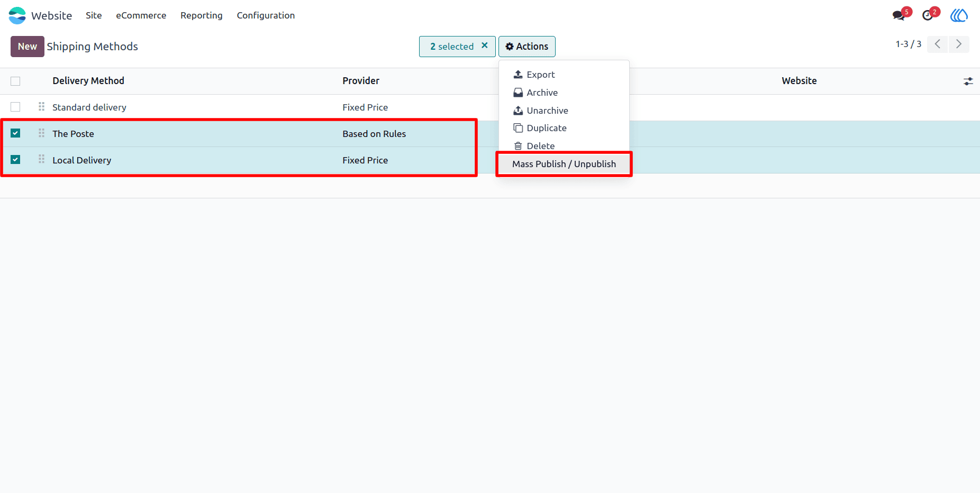The width and height of the screenshot is (980, 493).
Task: Uncheck The Poste row checkbox
Action: coord(15,133)
